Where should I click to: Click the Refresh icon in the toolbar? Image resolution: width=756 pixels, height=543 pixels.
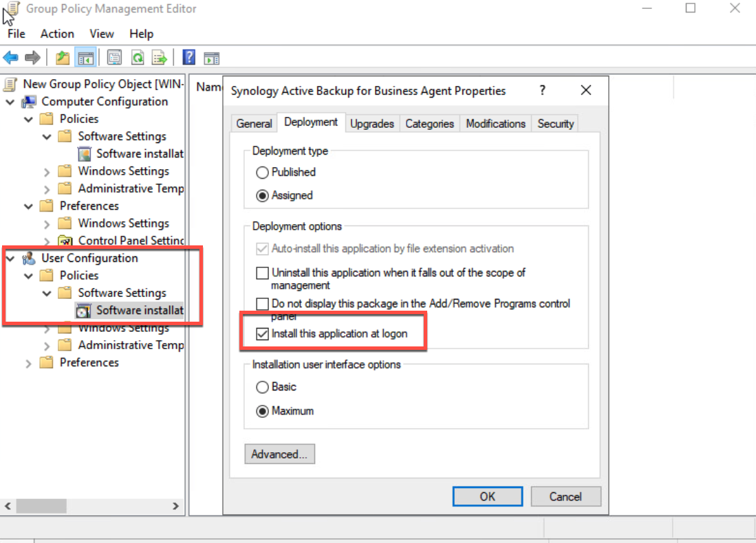pyautogui.click(x=136, y=57)
